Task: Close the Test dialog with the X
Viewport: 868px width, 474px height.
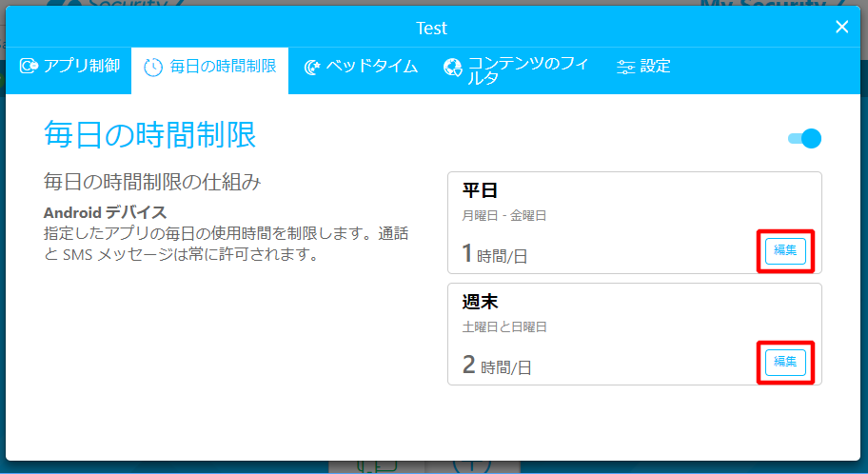Action: (x=841, y=27)
